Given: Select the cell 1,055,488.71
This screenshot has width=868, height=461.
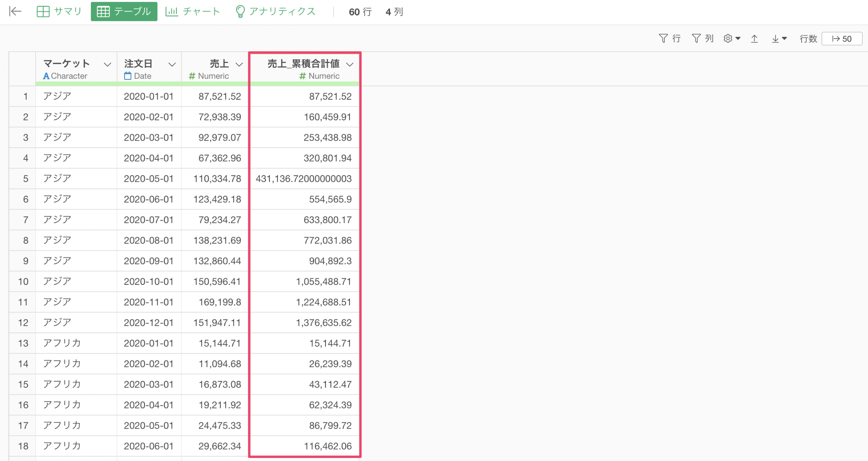Looking at the screenshot, I should [304, 281].
